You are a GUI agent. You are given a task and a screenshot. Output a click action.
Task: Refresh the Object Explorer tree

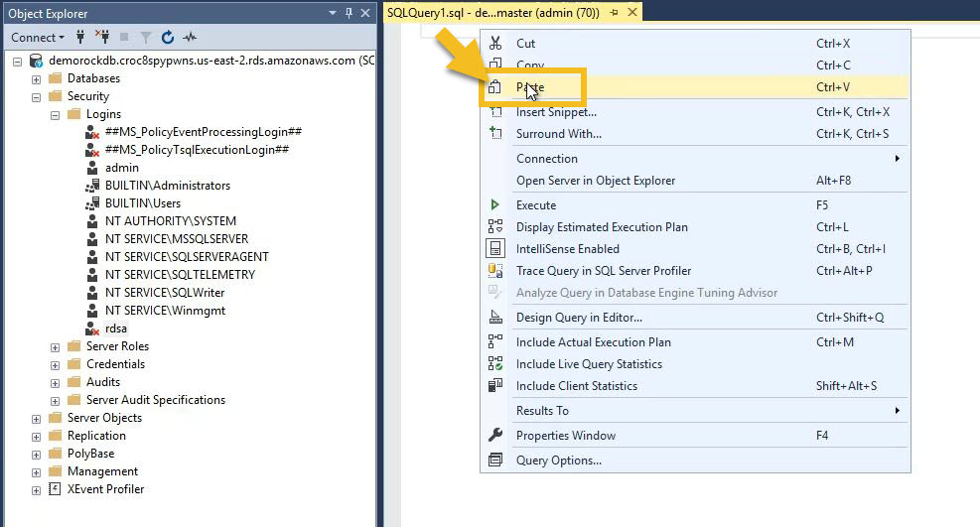(x=168, y=38)
